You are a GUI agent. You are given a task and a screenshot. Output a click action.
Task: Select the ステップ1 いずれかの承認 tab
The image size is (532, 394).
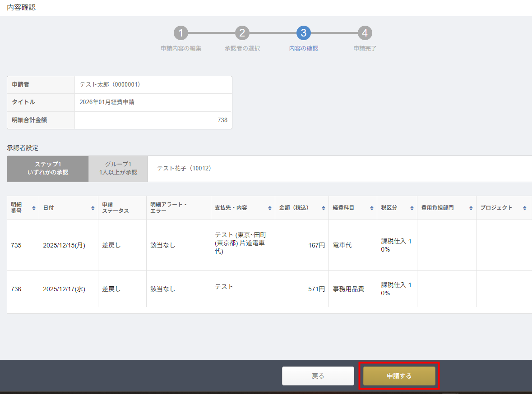click(48, 169)
